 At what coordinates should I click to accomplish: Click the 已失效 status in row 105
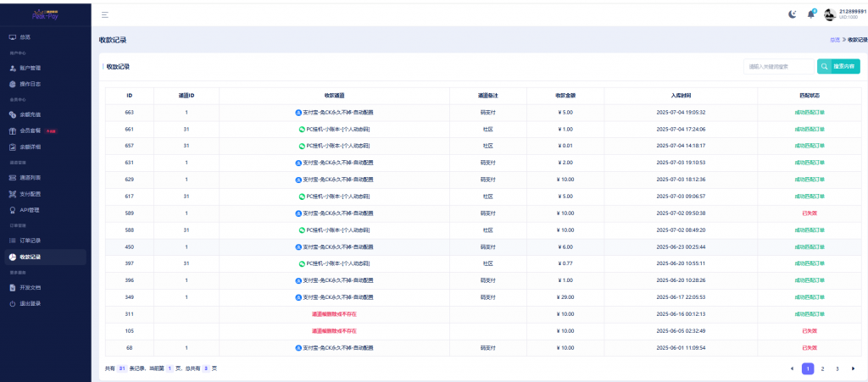(x=810, y=331)
